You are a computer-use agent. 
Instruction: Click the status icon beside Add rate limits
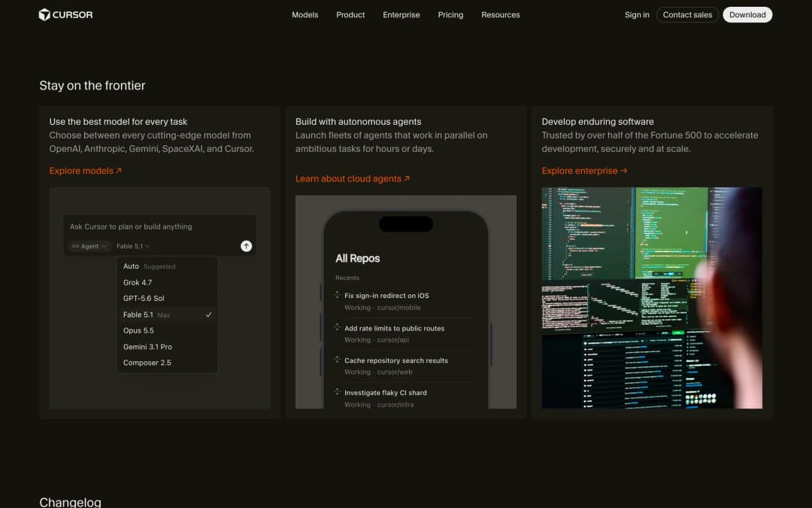[x=337, y=327]
